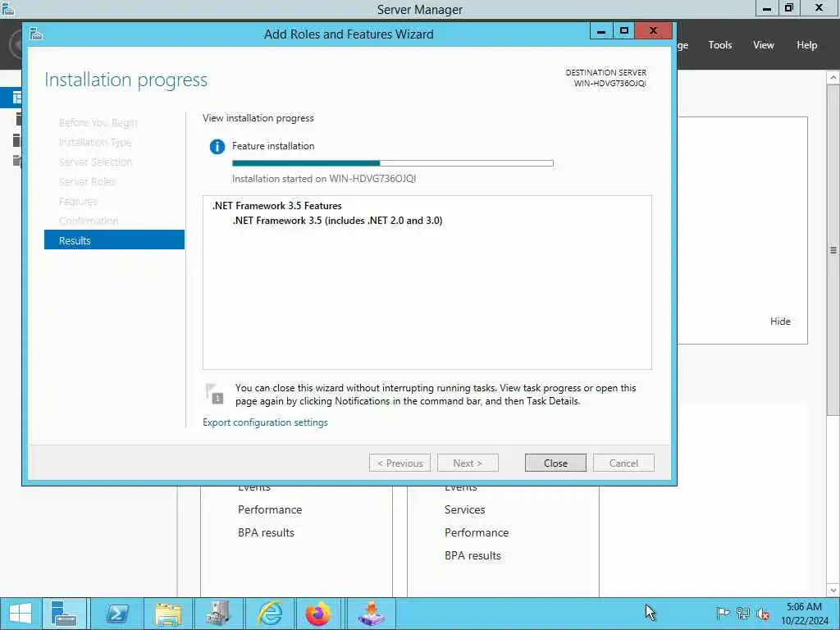Open Internet Explorer from the taskbar

coord(269,614)
